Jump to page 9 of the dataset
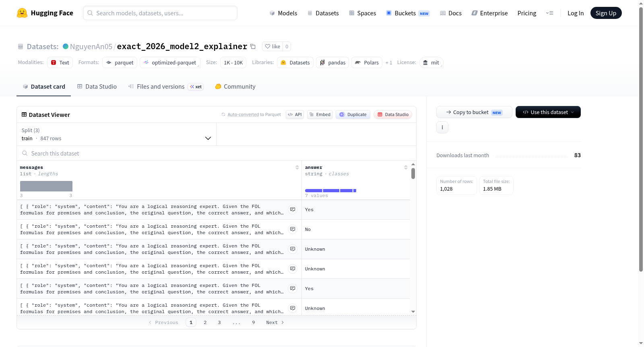Viewport: 644px width, 347px height. (x=254, y=322)
